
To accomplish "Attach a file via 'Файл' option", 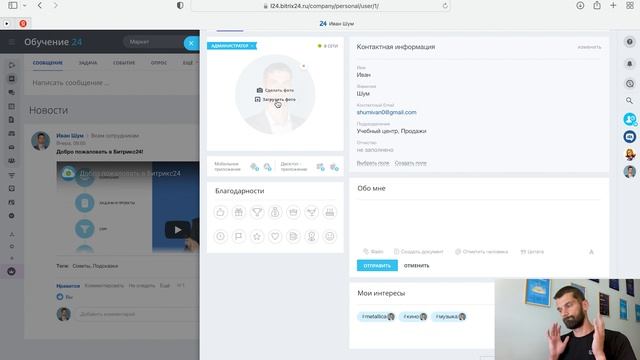I will coord(373,252).
